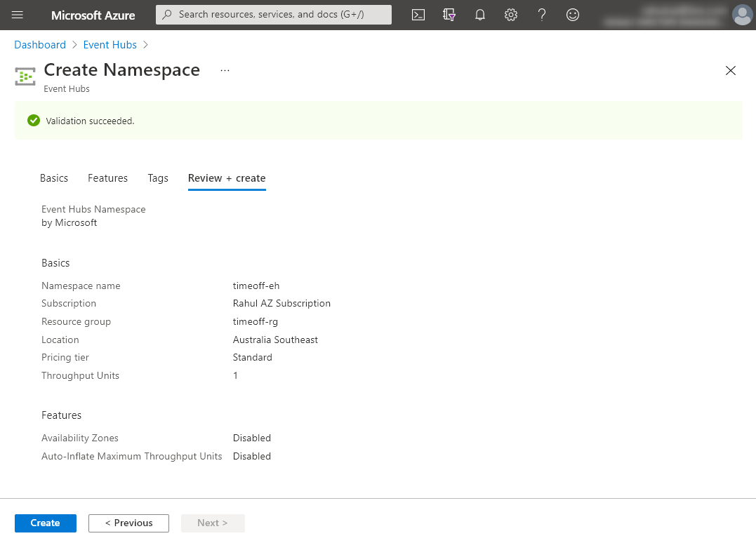Navigate to the Dashboard breadcrumb
Screen dimensions: 756x543
(x=40, y=45)
